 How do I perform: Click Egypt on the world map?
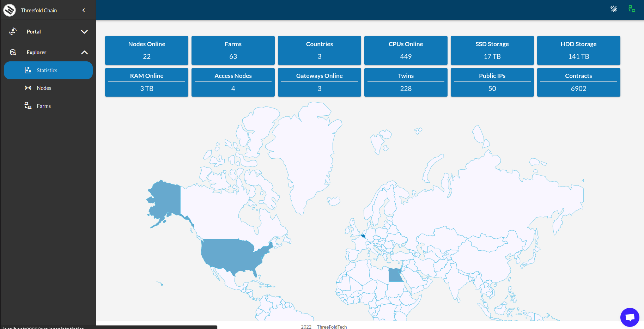tap(394, 275)
